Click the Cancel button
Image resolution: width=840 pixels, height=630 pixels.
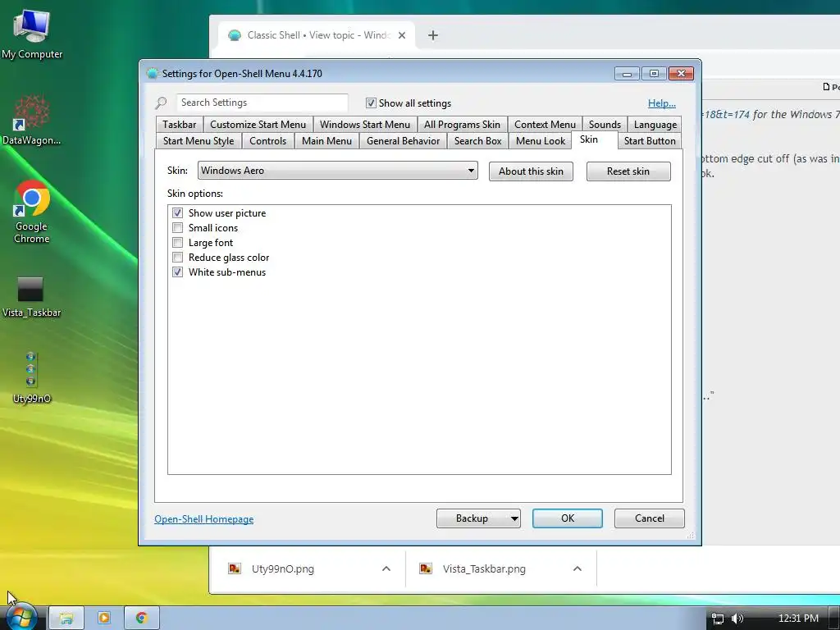(650, 518)
